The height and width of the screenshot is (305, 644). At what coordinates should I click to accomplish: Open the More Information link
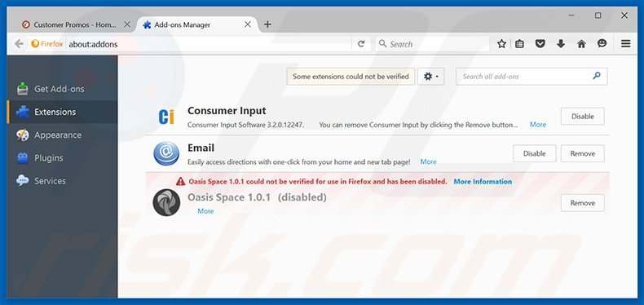click(483, 181)
